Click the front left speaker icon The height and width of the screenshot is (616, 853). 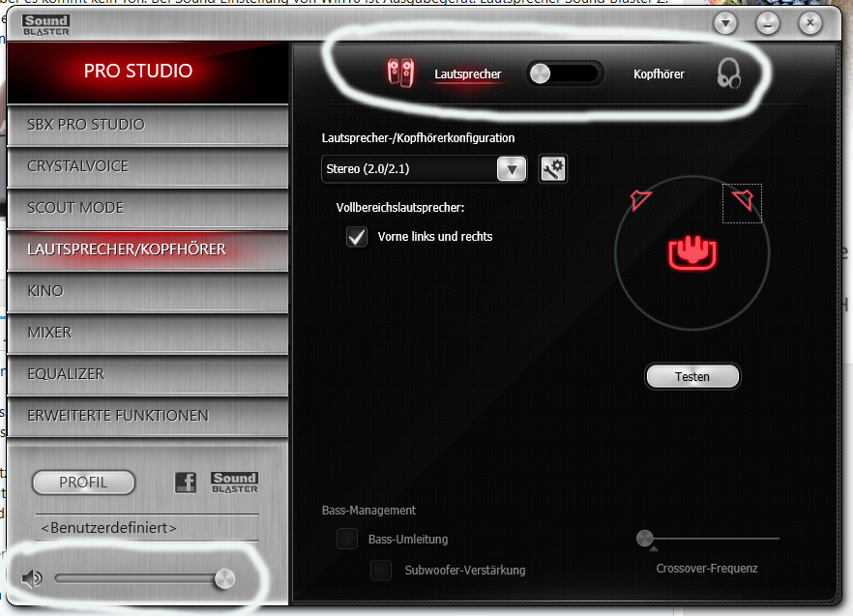640,200
